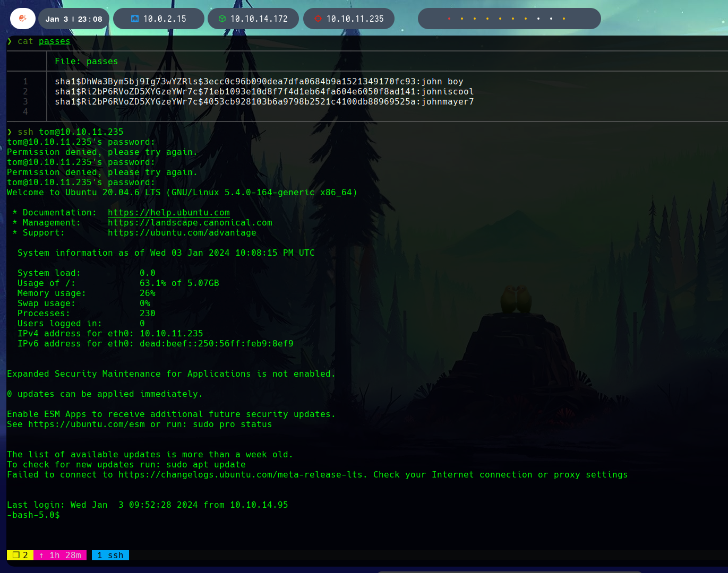Click the johniscool hash line in passes

tap(264, 92)
